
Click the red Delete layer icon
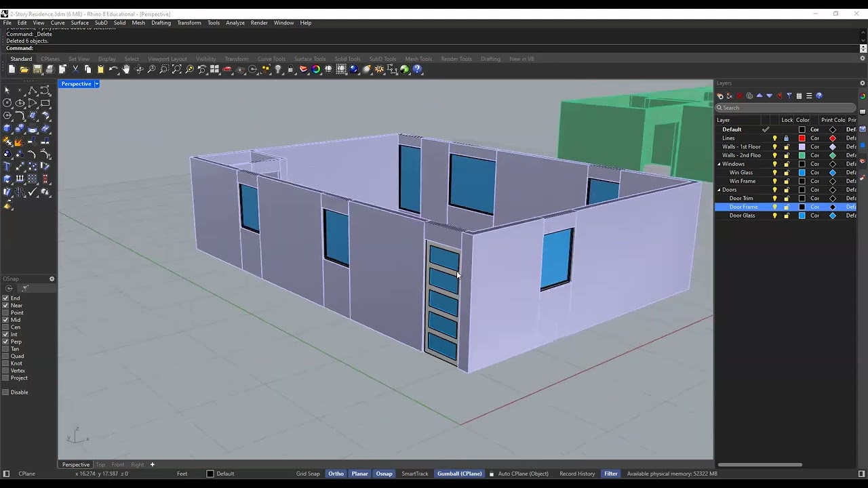740,96
